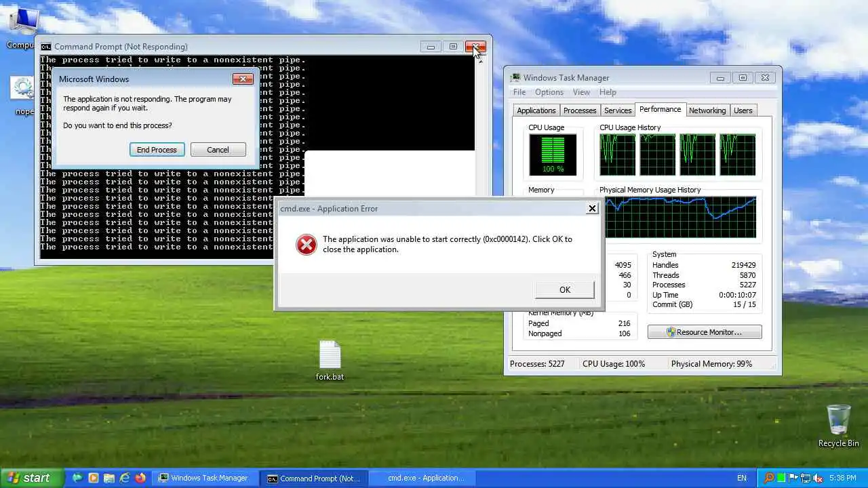Launch the media player quick launch icon
Image resolution: width=868 pixels, height=488 pixels.
coord(93,478)
